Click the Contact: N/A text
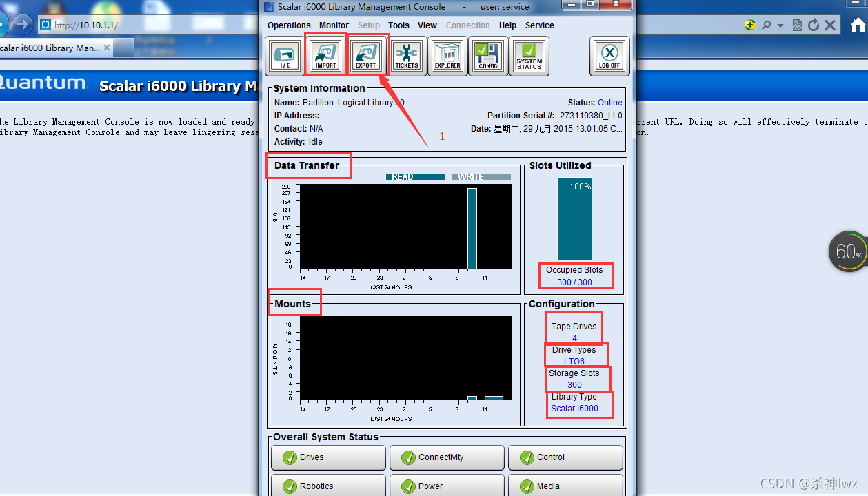The image size is (868, 496). tap(299, 129)
